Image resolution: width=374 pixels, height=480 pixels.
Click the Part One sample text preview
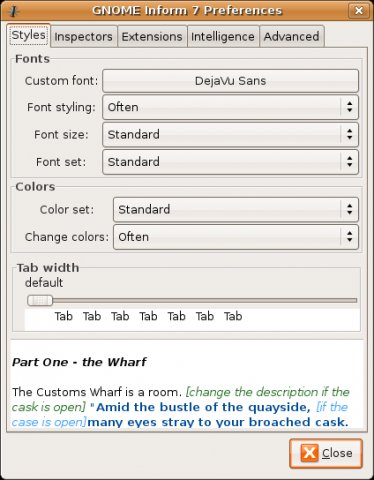tap(187, 385)
